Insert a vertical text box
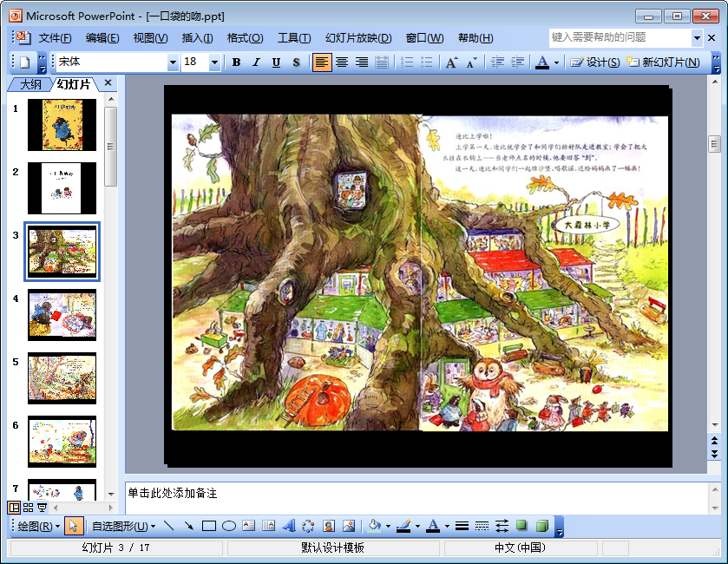The width and height of the screenshot is (728, 564). click(x=269, y=526)
